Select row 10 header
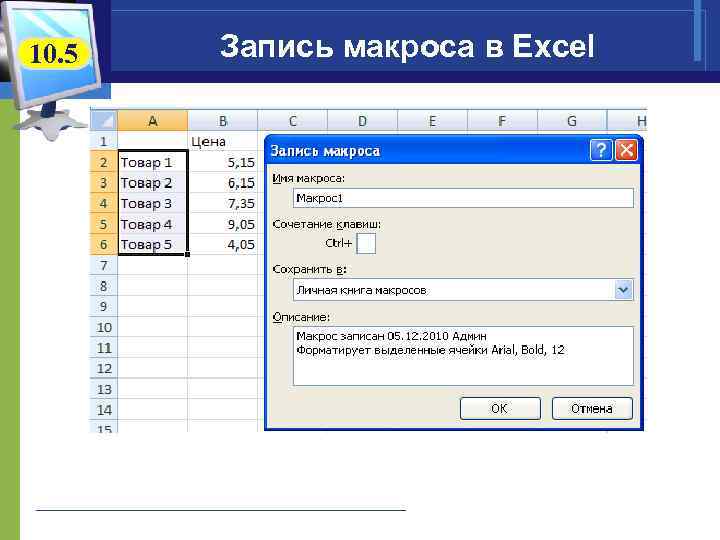 pyautogui.click(x=104, y=327)
